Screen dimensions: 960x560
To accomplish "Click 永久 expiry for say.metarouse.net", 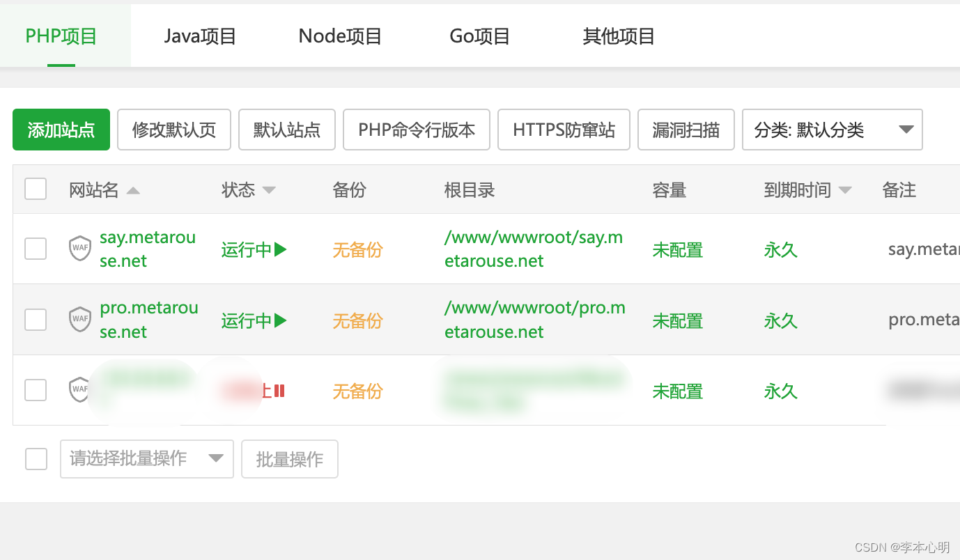I will tap(780, 249).
